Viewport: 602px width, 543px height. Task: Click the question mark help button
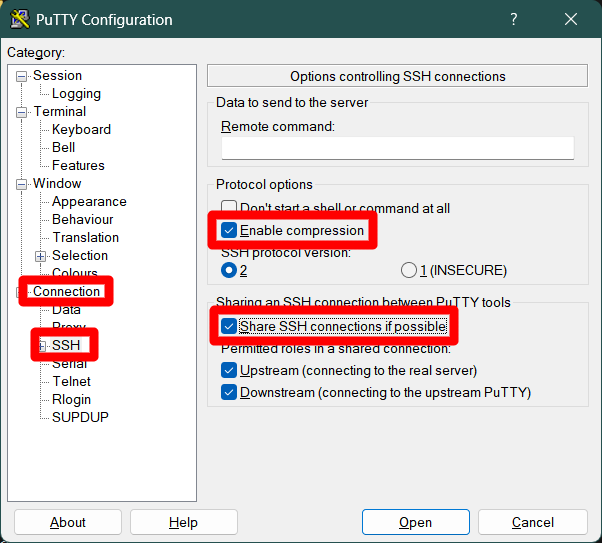tap(514, 19)
